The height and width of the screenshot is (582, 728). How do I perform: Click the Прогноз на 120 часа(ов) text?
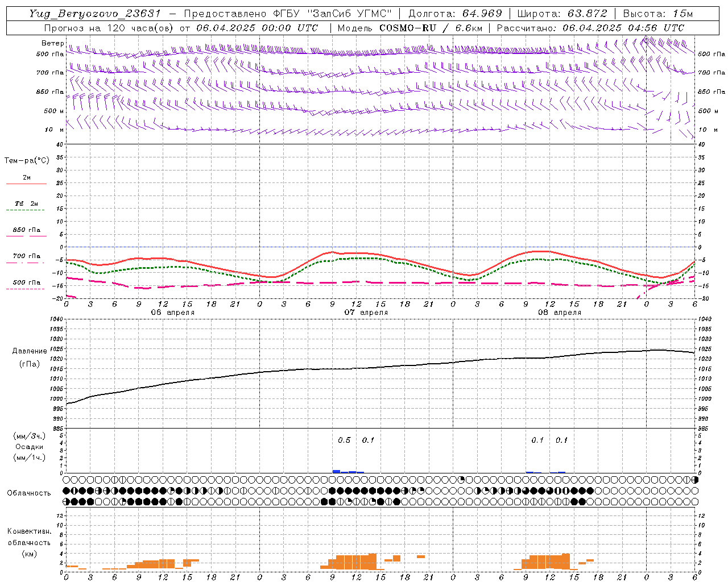(108, 28)
